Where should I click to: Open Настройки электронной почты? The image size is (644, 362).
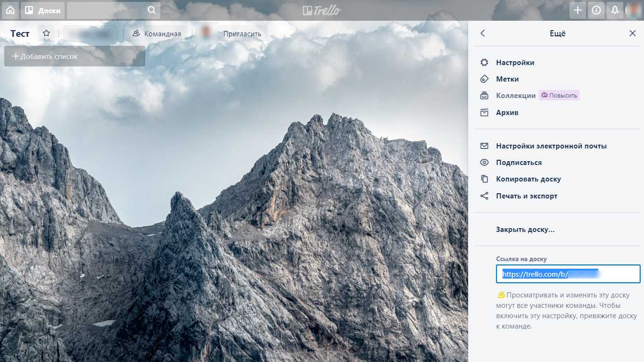[551, 146]
